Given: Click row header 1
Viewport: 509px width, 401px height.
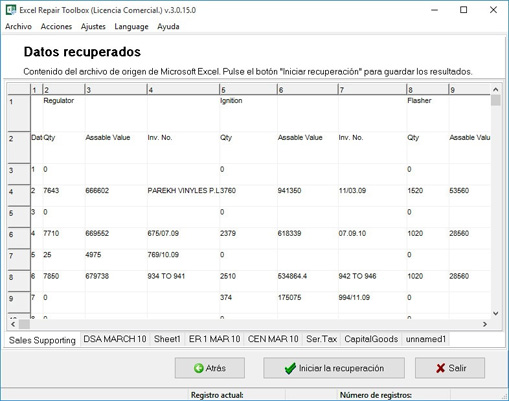Looking at the screenshot, I should point(19,113).
